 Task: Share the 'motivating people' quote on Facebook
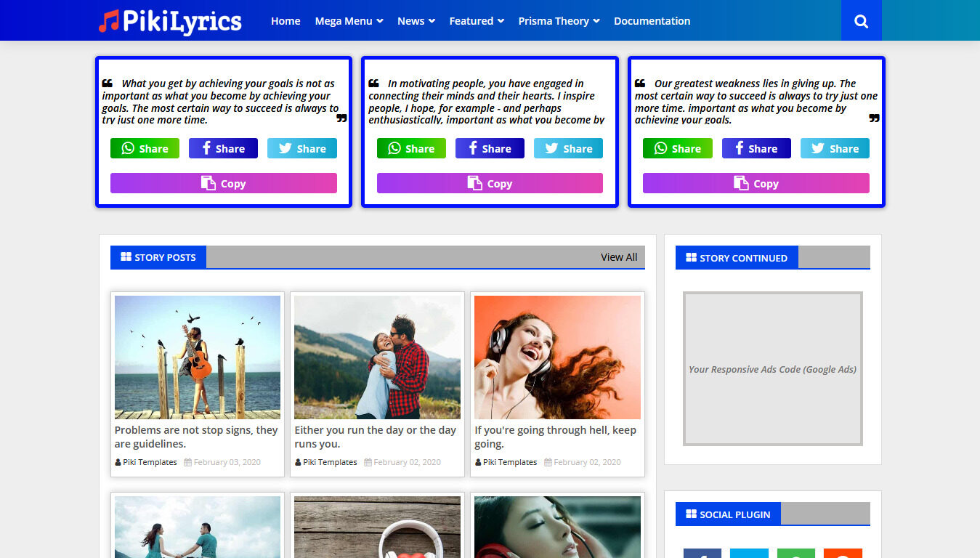(x=490, y=148)
